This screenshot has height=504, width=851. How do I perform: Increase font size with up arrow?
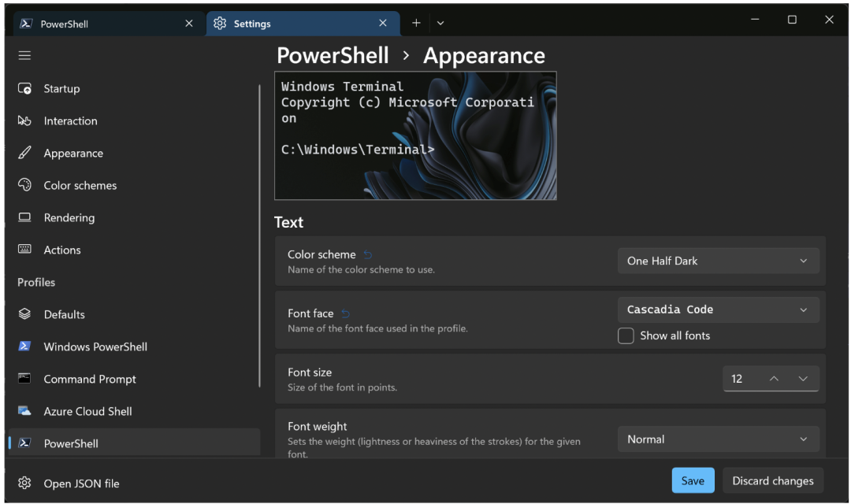(774, 379)
